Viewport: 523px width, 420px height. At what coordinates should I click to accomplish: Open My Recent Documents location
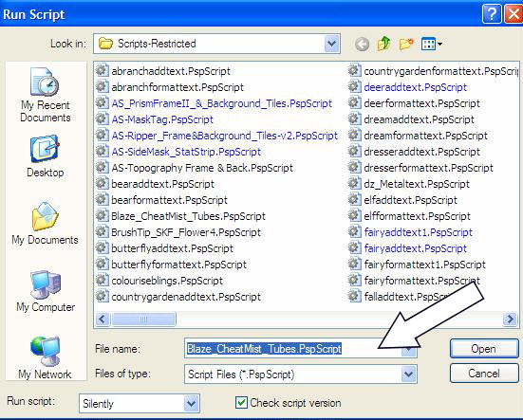pyautogui.click(x=46, y=95)
